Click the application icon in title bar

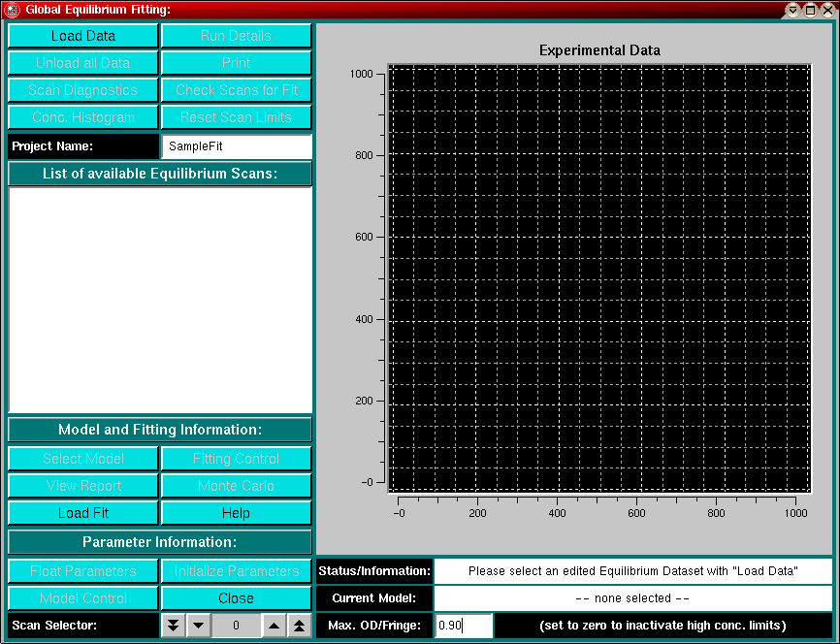tap(12, 10)
